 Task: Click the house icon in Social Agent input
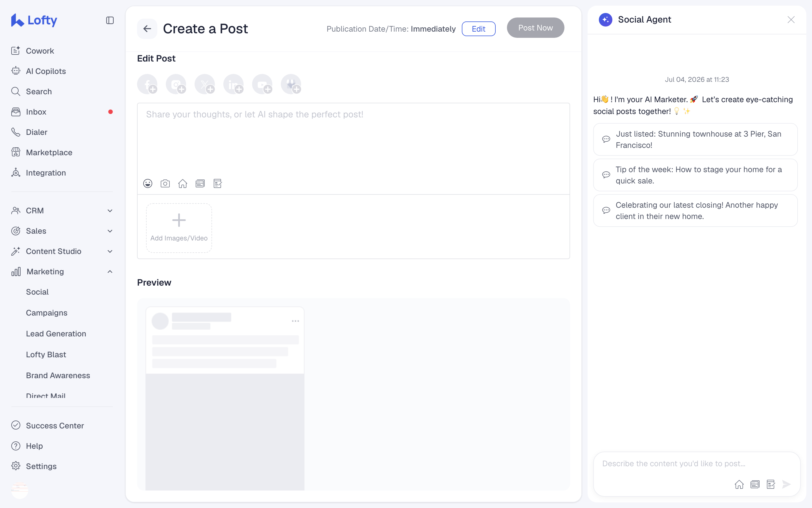click(739, 484)
